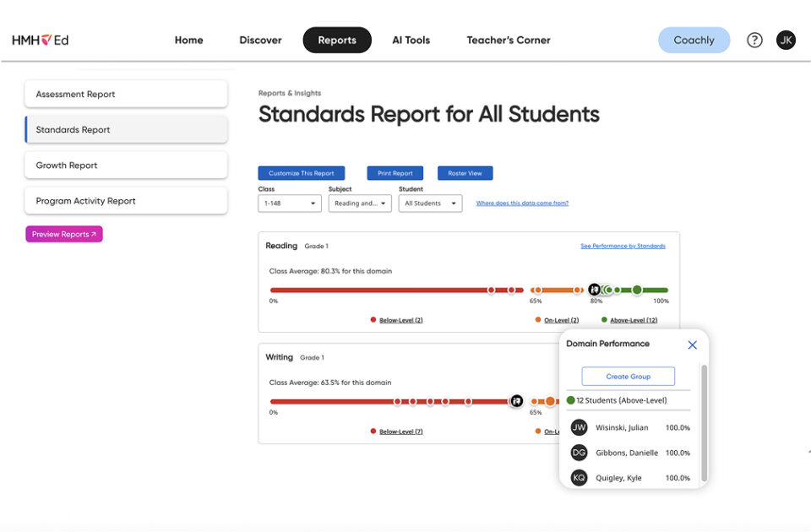Click the JW avatar for Wisinski, Julian

tap(579, 427)
